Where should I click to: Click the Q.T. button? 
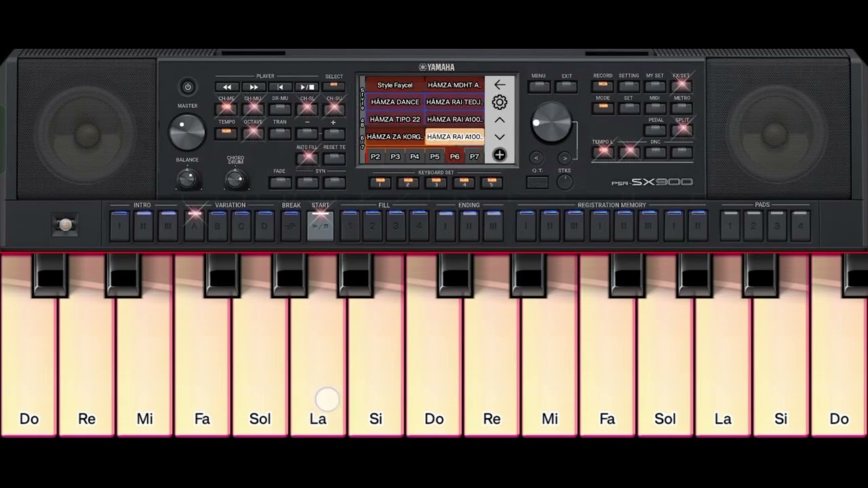537,182
